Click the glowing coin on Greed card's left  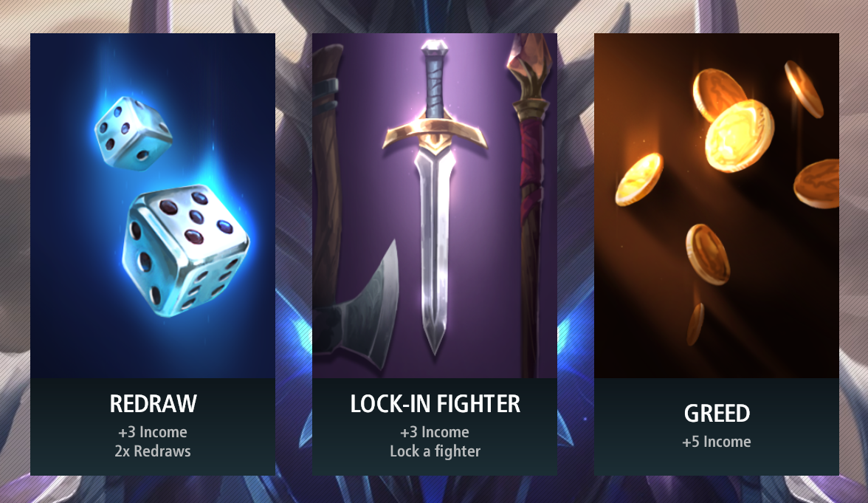coord(639,179)
